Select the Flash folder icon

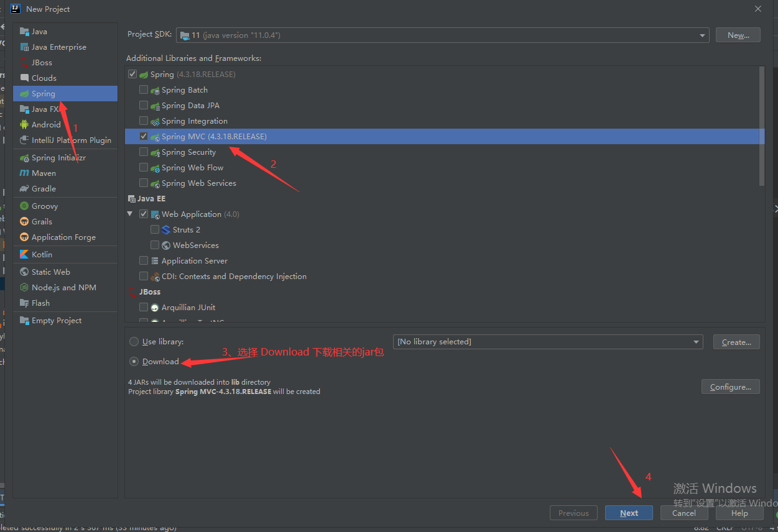(x=24, y=303)
